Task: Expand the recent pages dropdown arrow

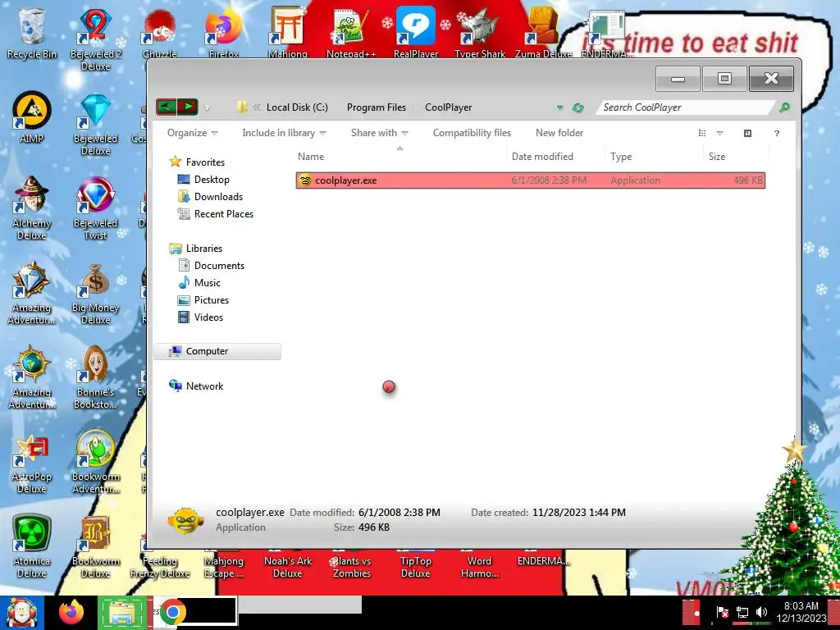Action: point(207,108)
